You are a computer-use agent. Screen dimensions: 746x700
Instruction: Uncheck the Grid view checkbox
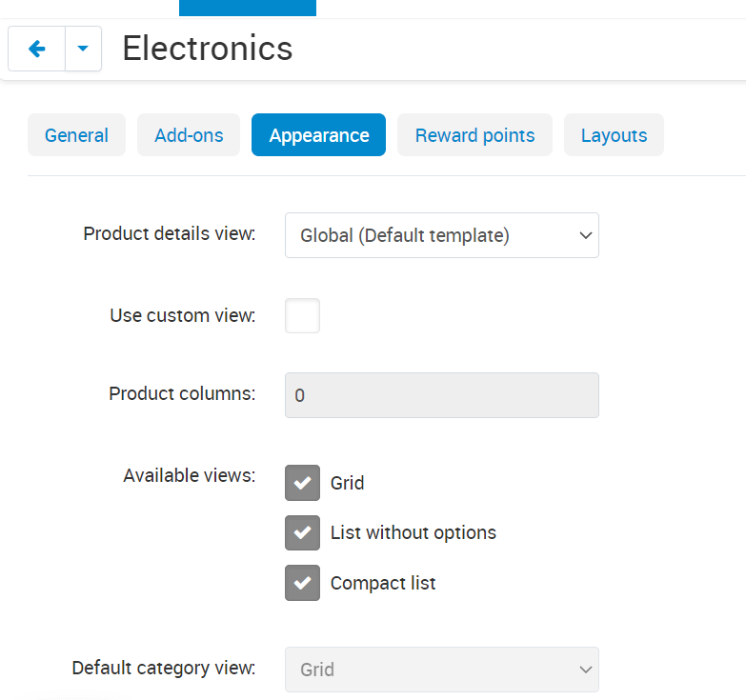coord(302,483)
